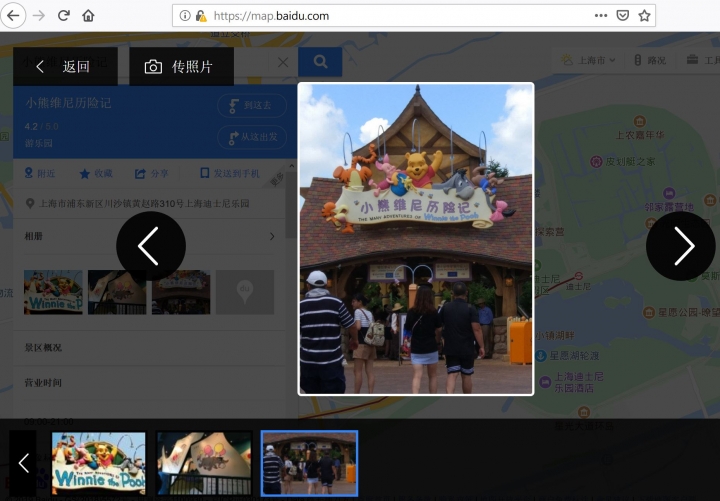
Task: Reload the page in the browser
Action: coord(63,16)
